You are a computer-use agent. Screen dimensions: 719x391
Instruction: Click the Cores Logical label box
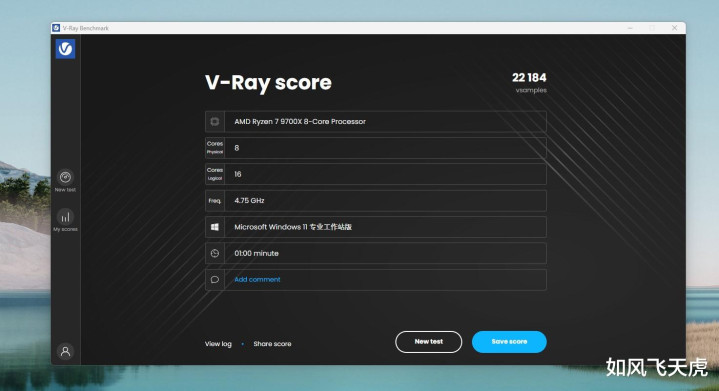(215, 174)
